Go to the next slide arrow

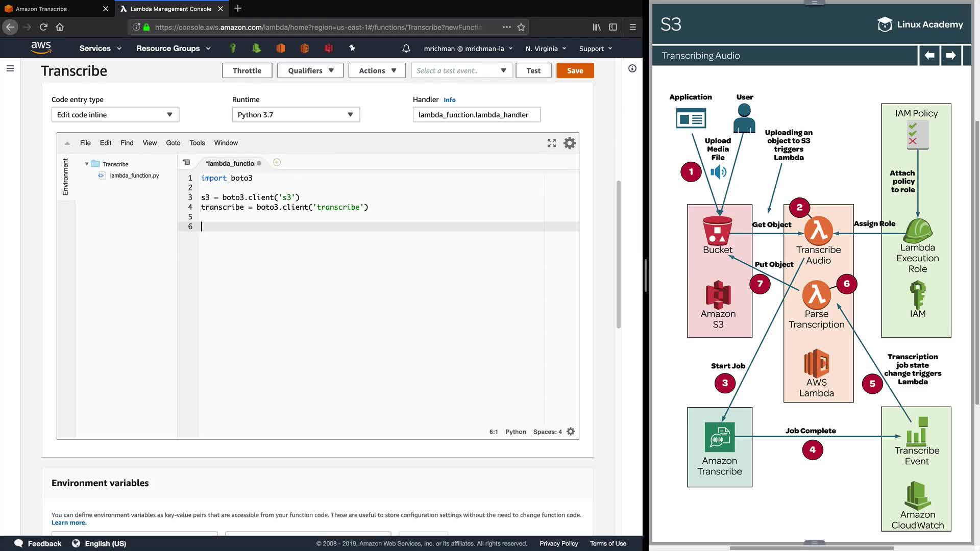[950, 56]
